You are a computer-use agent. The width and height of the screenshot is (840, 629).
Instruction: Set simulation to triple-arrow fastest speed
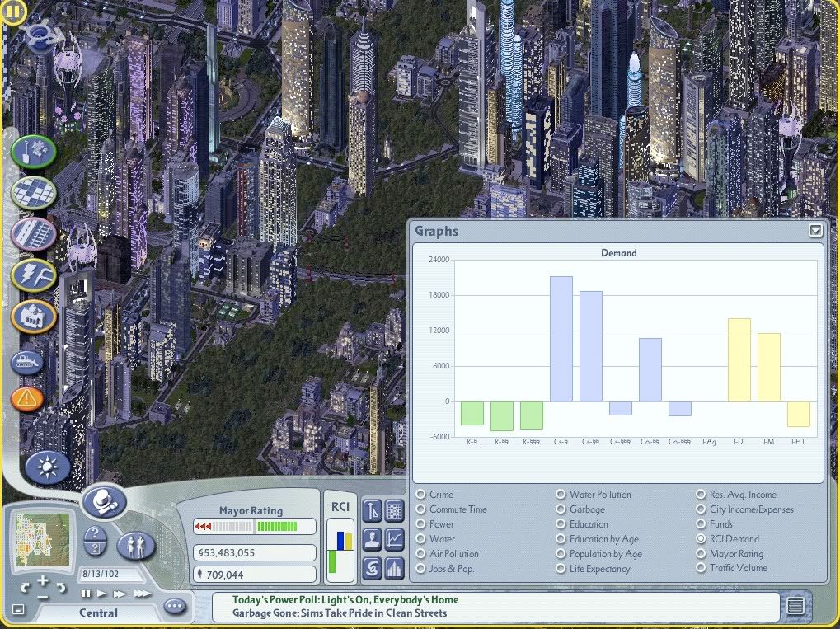tap(143, 594)
